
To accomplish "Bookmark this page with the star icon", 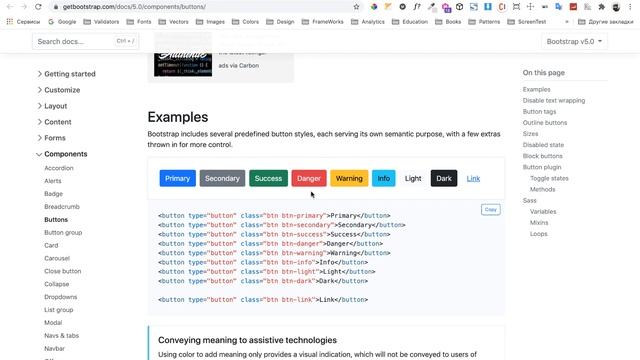I will point(356,7).
